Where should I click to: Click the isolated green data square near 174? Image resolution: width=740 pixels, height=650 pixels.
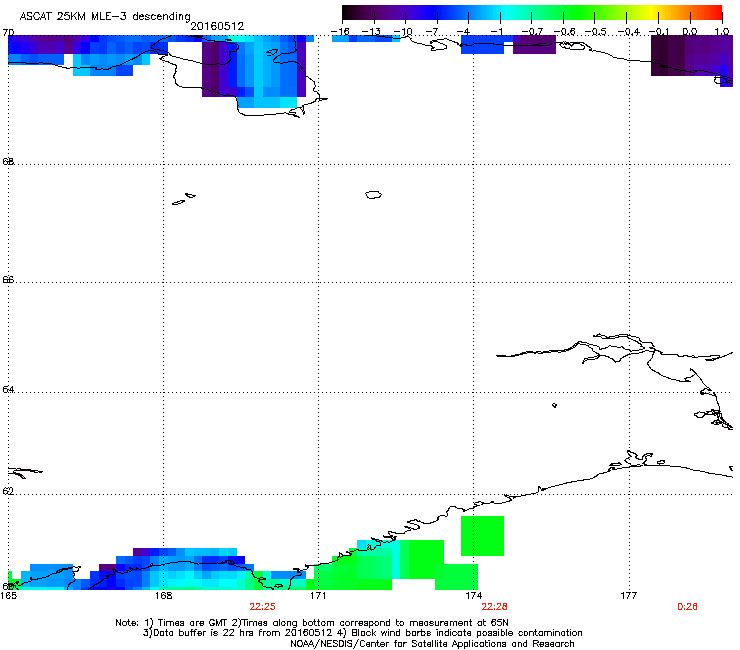pyautogui.click(x=482, y=536)
